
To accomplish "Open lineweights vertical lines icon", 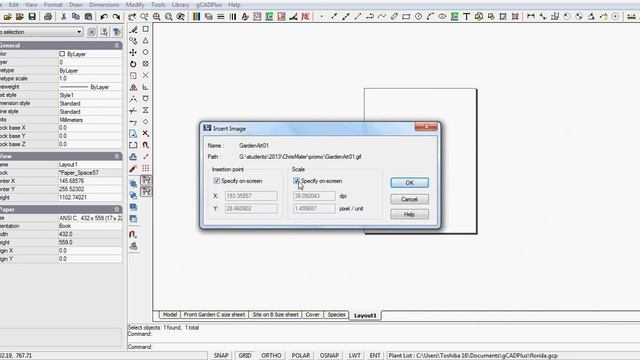I will [233, 17].
